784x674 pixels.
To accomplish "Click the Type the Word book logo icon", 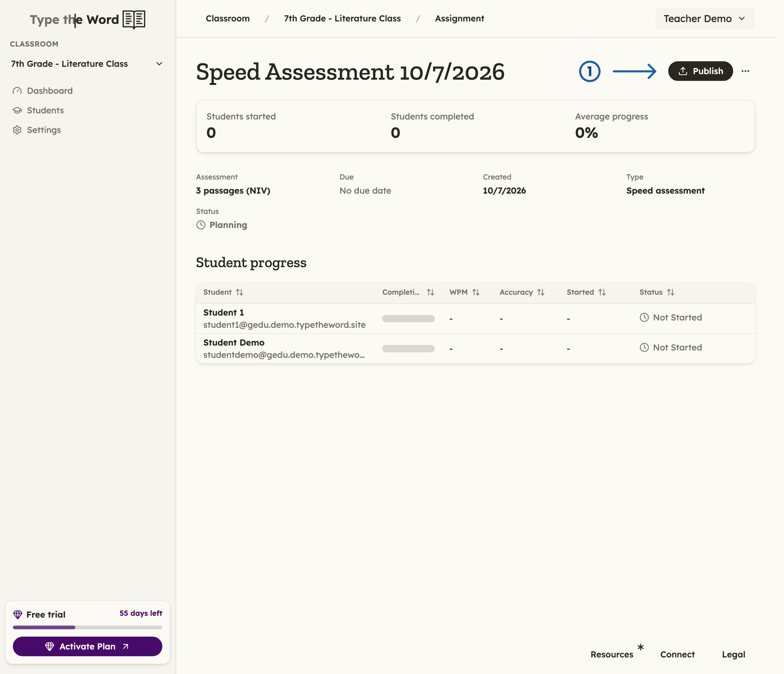I will click(134, 19).
